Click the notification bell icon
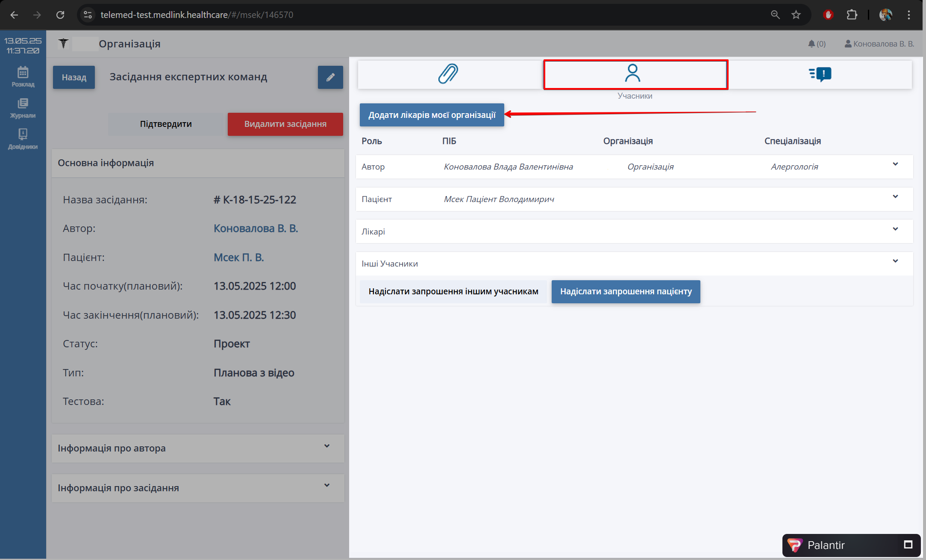The image size is (926, 560). (x=811, y=44)
